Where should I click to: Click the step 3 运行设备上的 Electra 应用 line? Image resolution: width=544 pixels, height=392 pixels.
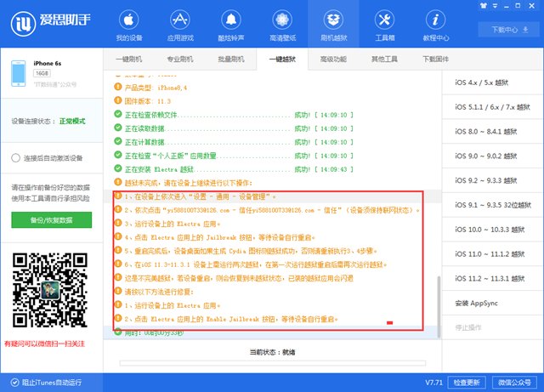pos(167,224)
